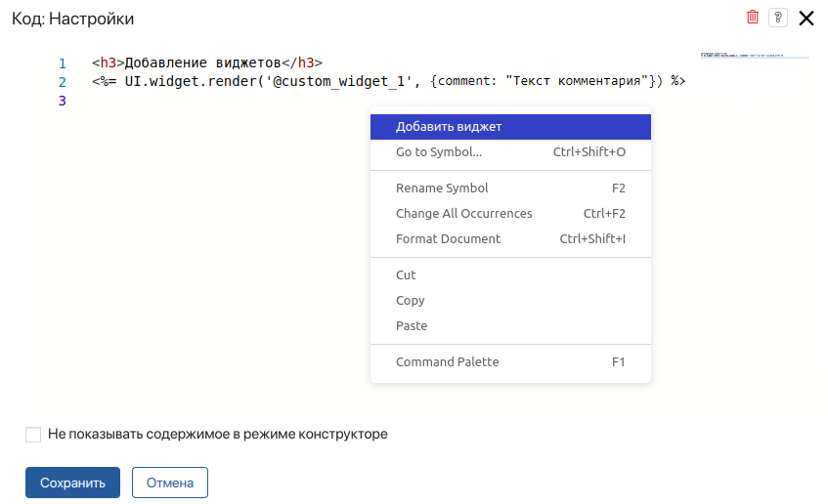Click line number 3 in gutter
828x504 pixels.
[62, 101]
